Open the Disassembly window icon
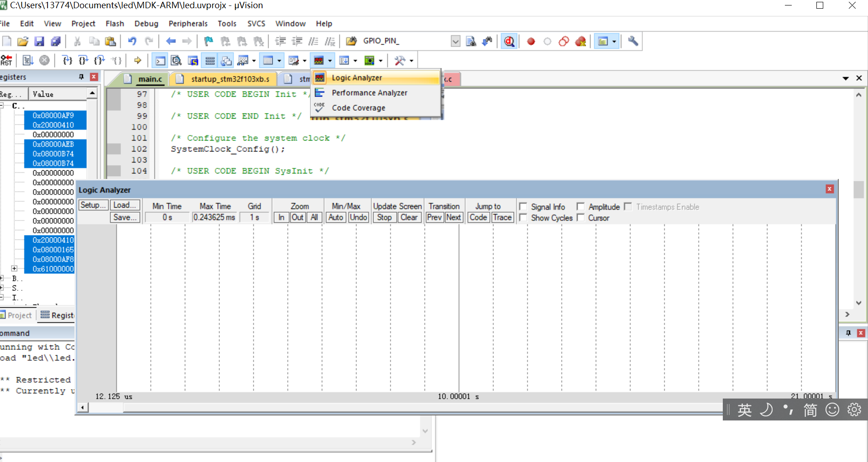868x462 pixels. (176, 60)
